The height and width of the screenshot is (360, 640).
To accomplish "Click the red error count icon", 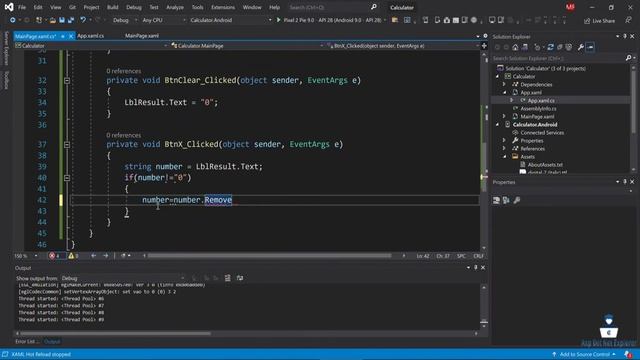I will [x=52, y=256].
